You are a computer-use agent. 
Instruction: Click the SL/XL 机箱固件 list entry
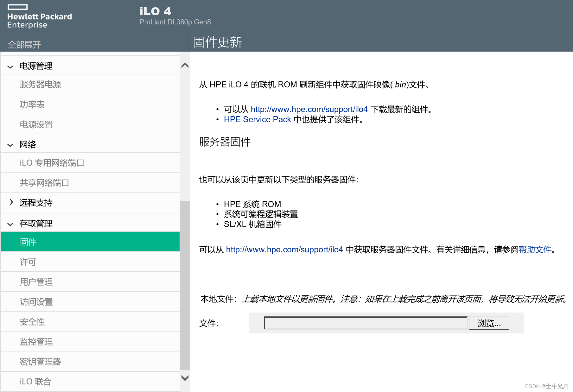coord(253,224)
